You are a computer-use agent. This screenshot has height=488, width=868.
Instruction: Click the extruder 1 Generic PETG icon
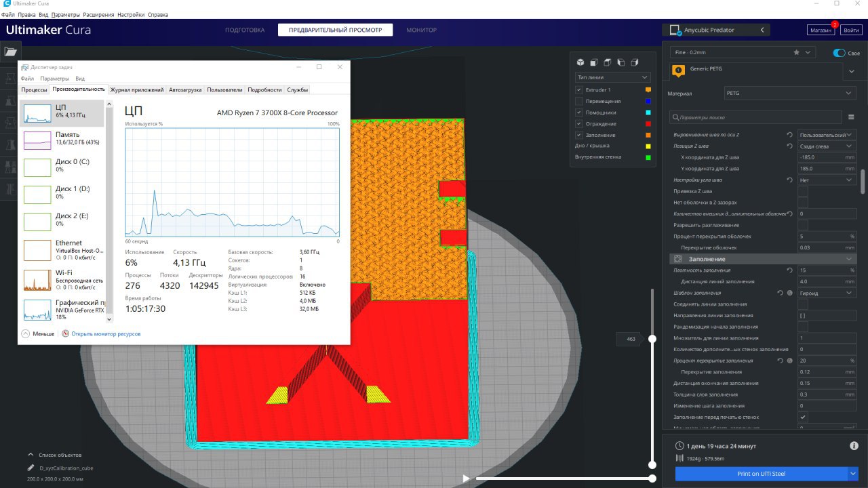[678, 70]
